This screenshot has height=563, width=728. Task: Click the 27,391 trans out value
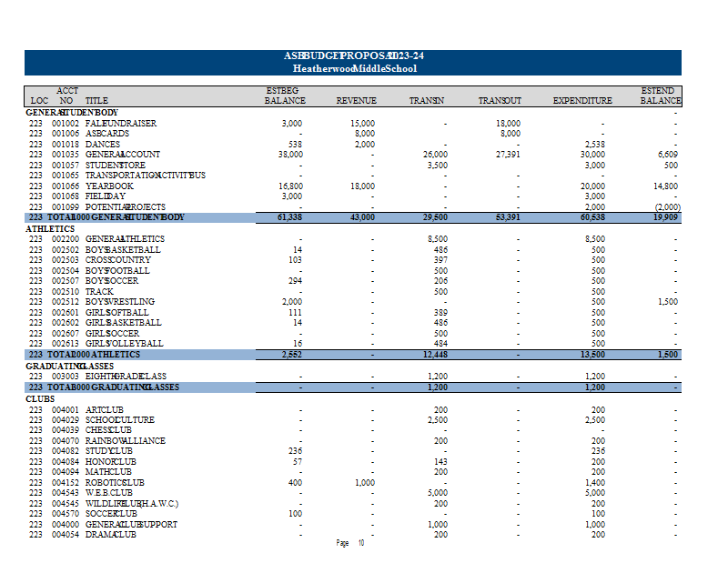(x=508, y=155)
